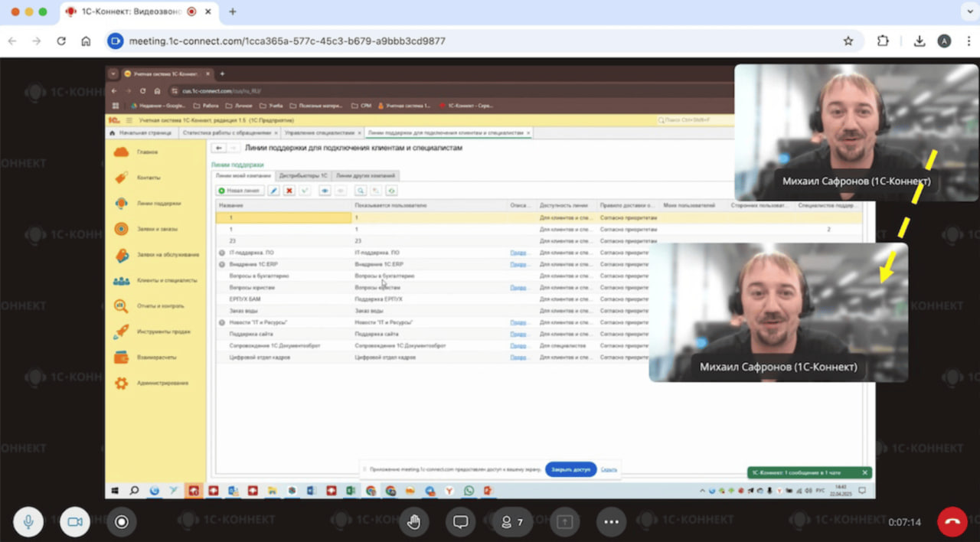Screen dimensions: 980x542
Task: Click the Скрыть link in sharing bar
Action: (x=609, y=469)
